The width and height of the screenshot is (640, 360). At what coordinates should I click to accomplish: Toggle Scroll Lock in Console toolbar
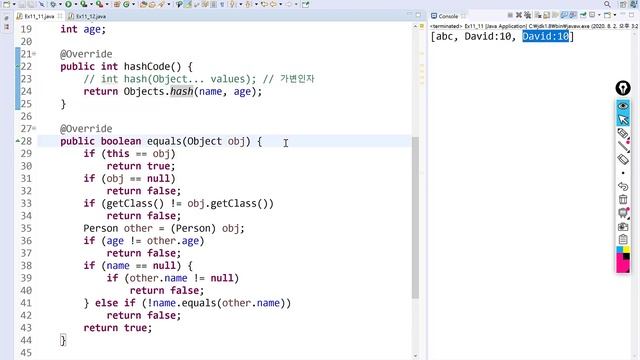546,15
